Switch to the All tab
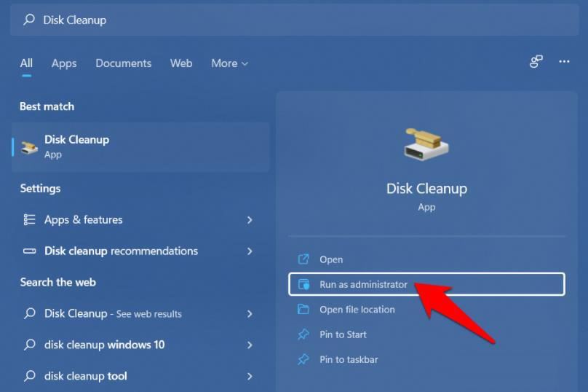 26,63
